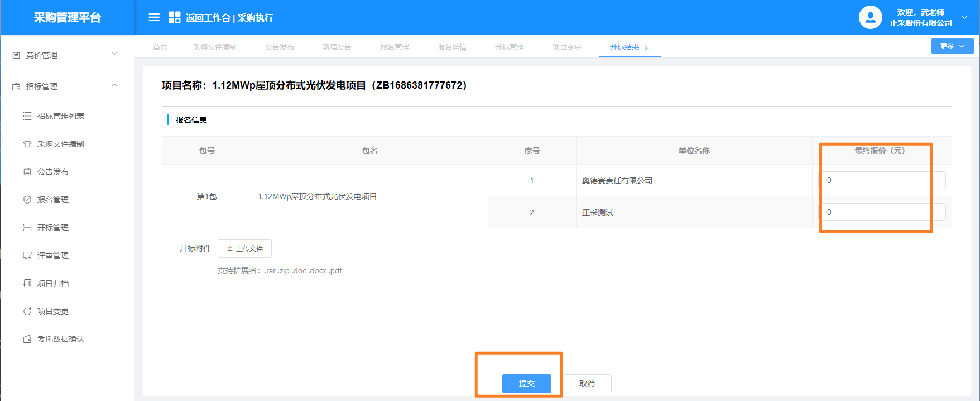Click the hamburger menu collapse icon

coord(154,17)
